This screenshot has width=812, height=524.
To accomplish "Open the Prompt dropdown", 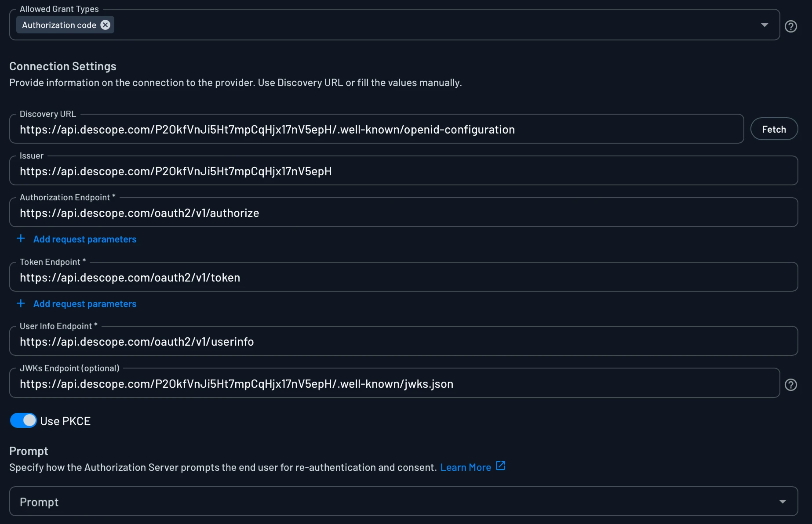I will click(404, 501).
